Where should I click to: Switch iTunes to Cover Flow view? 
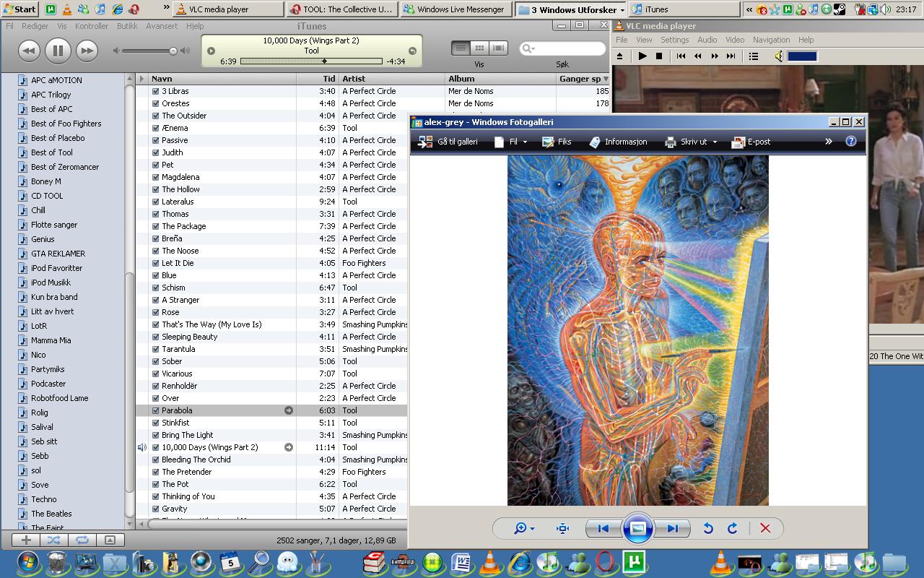(498, 48)
